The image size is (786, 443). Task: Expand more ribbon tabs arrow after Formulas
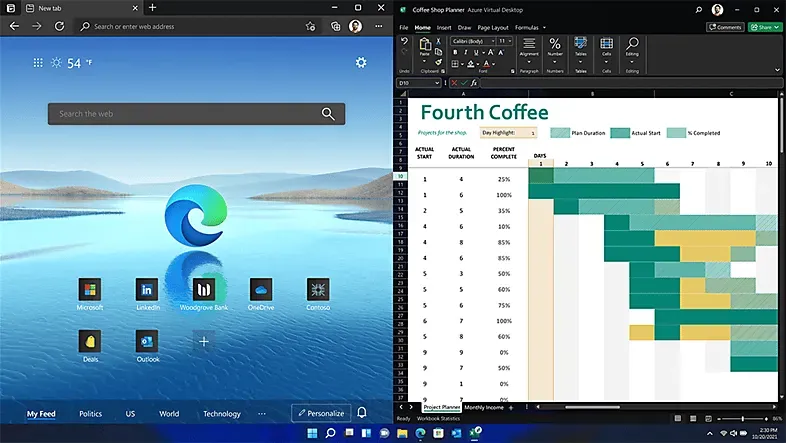coord(544,28)
